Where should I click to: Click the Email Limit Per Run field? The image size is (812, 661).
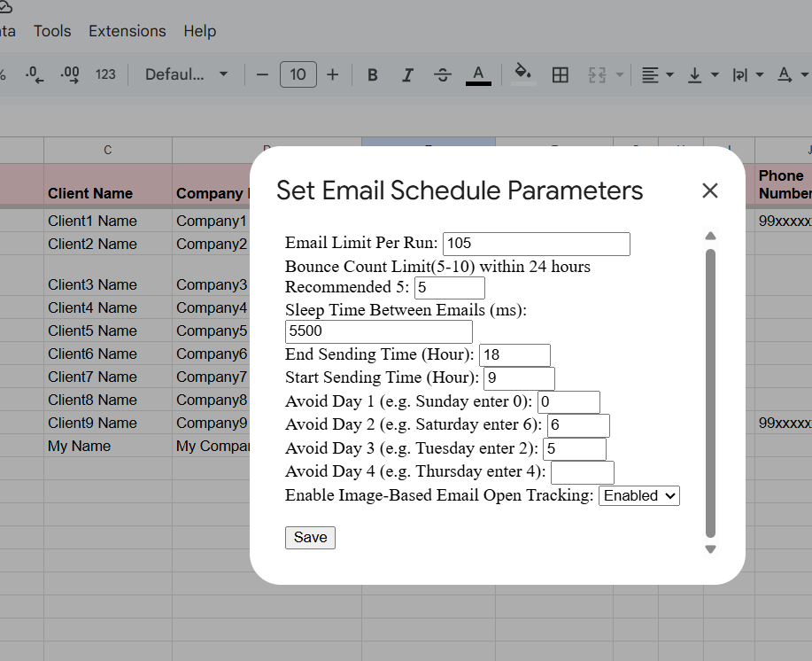[x=537, y=244]
